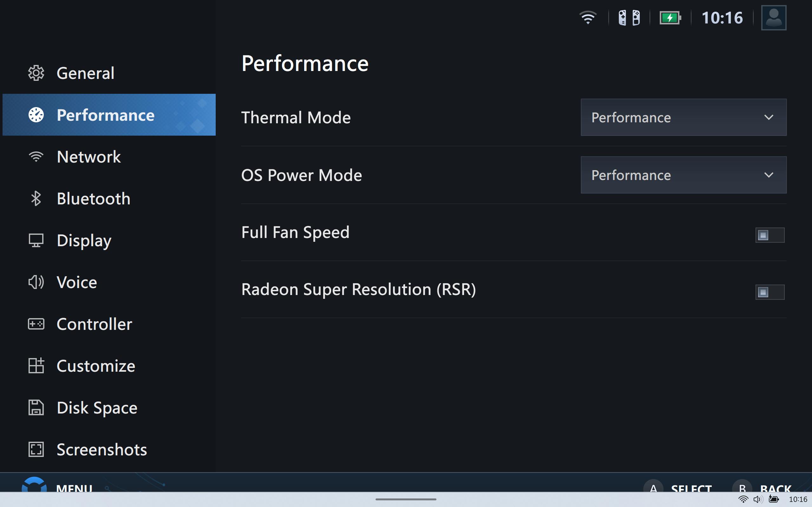Click the BACK button at bottom
Screen dimensions: 812x507
(x=762, y=486)
